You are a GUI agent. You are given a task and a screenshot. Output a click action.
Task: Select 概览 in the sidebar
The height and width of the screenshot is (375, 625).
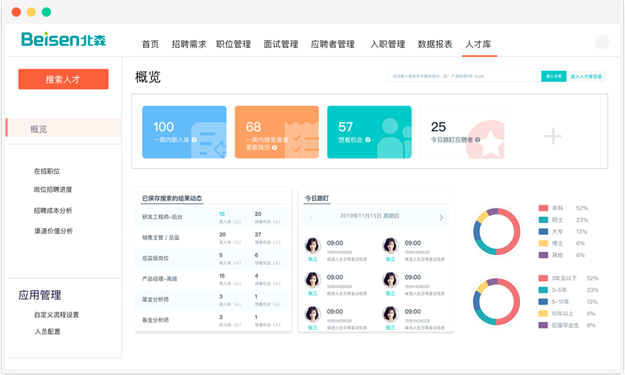64,129
